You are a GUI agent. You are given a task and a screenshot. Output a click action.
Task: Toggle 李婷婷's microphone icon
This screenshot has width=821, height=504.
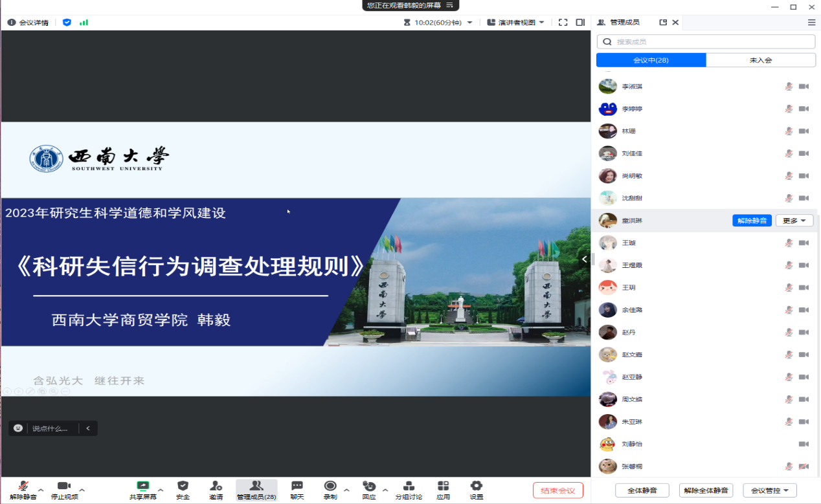coord(789,109)
